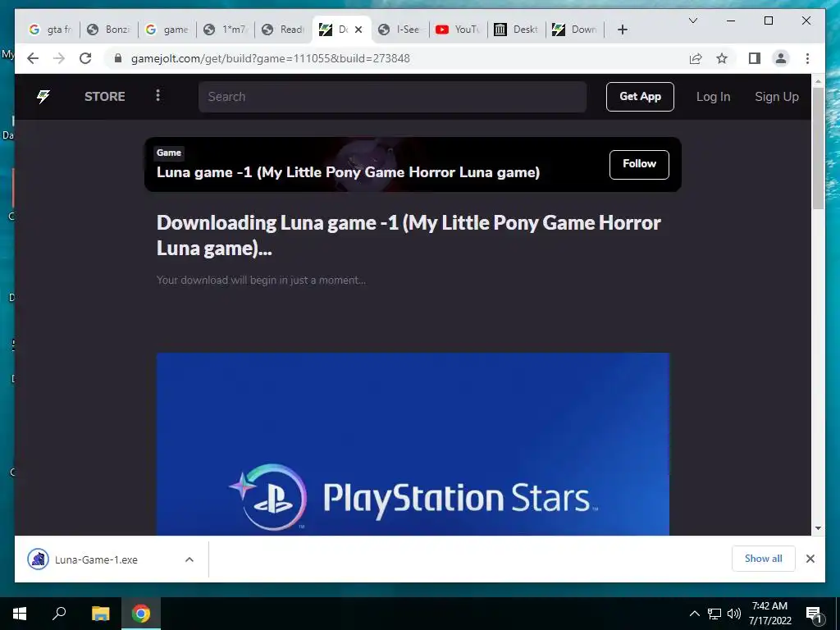The width and height of the screenshot is (840, 630).
Task: Click the Get App button
Action: tap(640, 97)
